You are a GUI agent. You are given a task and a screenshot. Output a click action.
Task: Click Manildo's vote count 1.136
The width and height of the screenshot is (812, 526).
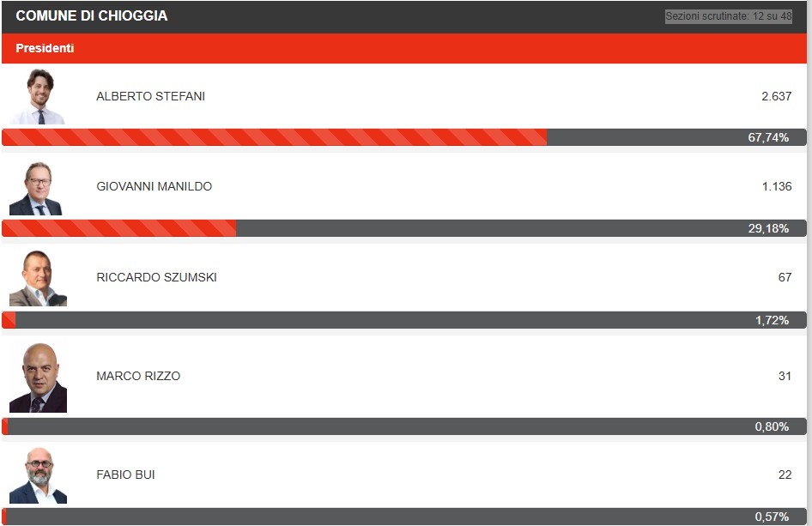point(776,186)
